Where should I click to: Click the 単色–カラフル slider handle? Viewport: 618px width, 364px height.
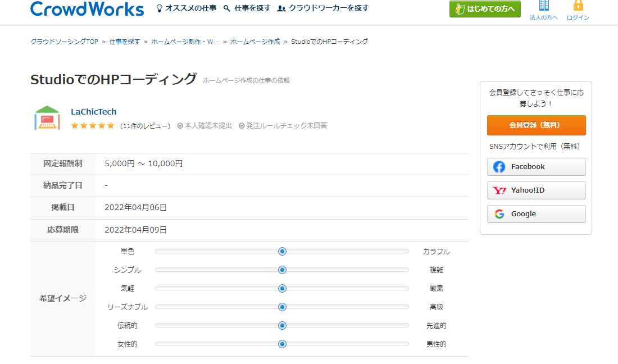[282, 251]
